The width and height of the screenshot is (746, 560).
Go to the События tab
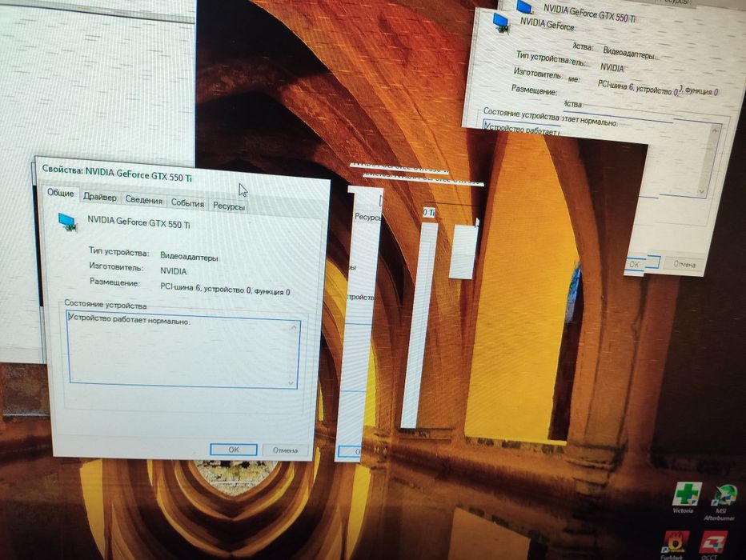click(x=187, y=203)
